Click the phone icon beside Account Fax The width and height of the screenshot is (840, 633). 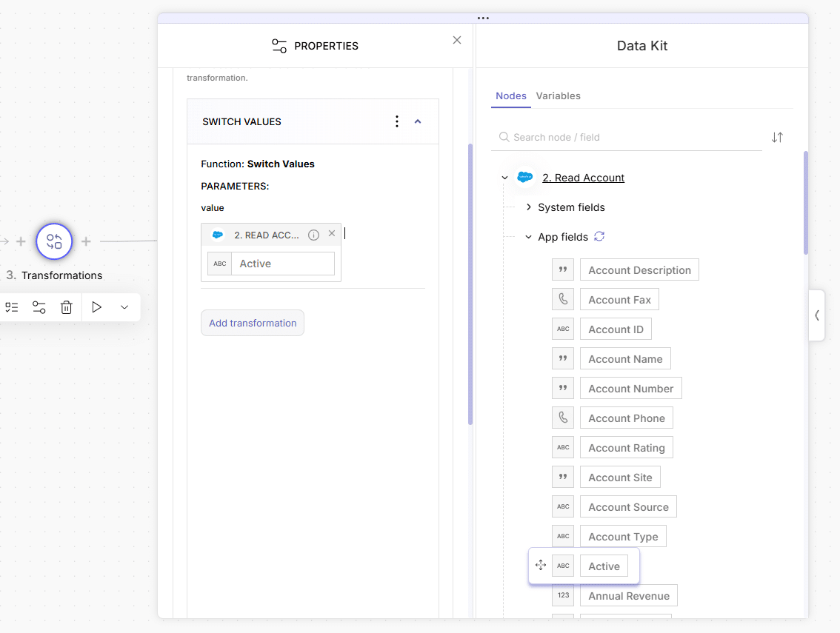click(x=563, y=299)
